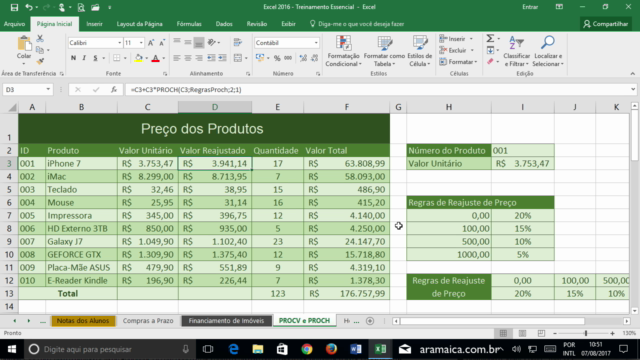640x360 pixels.
Task: Open Classificar e Filtrar menu
Action: click(x=516, y=51)
